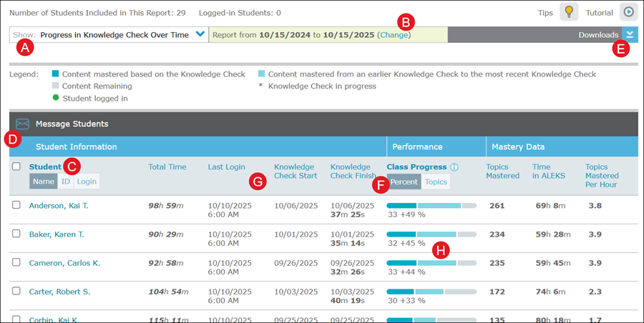Toggle the select-all students checkbox
The width and height of the screenshot is (644, 323).
[x=16, y=167]
